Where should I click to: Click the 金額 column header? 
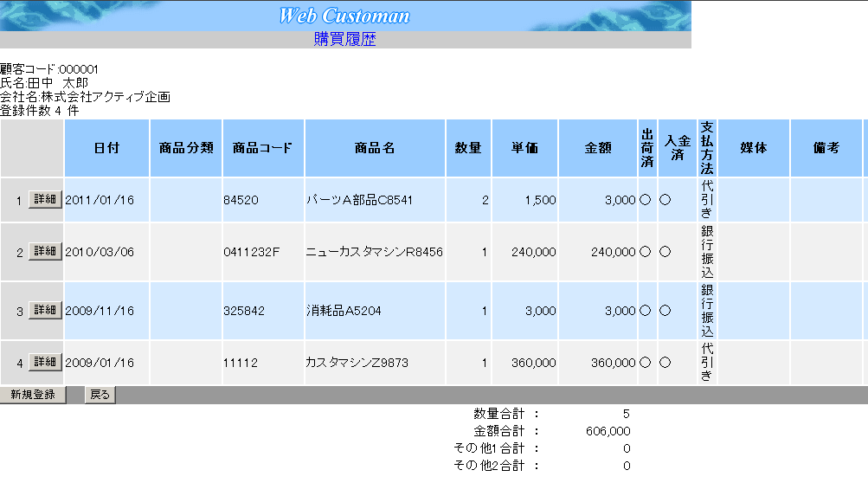[x=598, y=148]
